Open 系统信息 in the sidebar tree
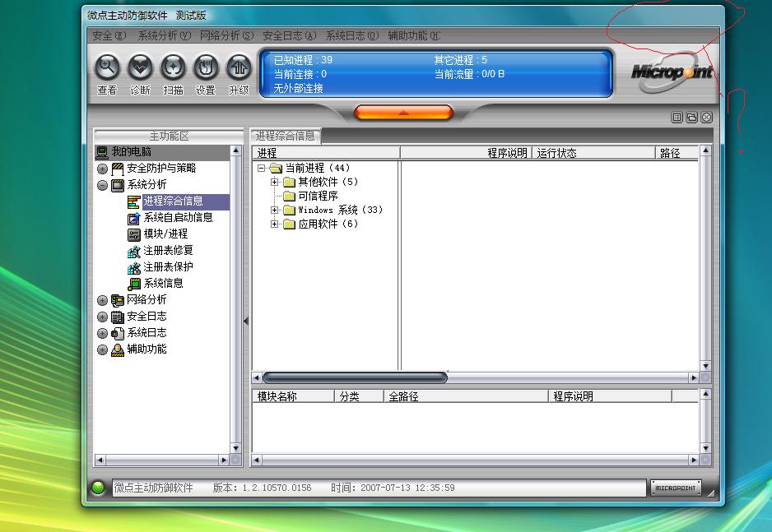Screen dimensions: 772x532 coord(163,284)
